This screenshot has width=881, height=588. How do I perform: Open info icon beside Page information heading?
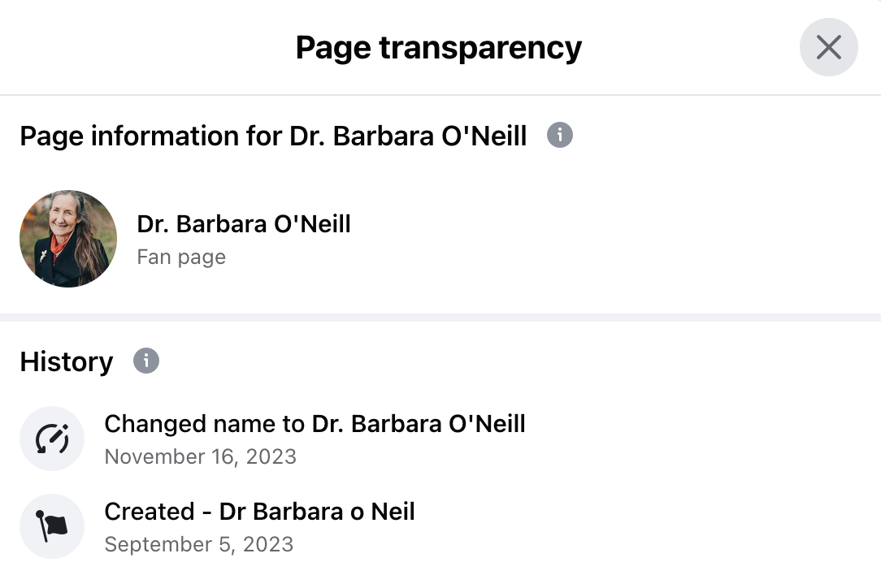(560, 136)
